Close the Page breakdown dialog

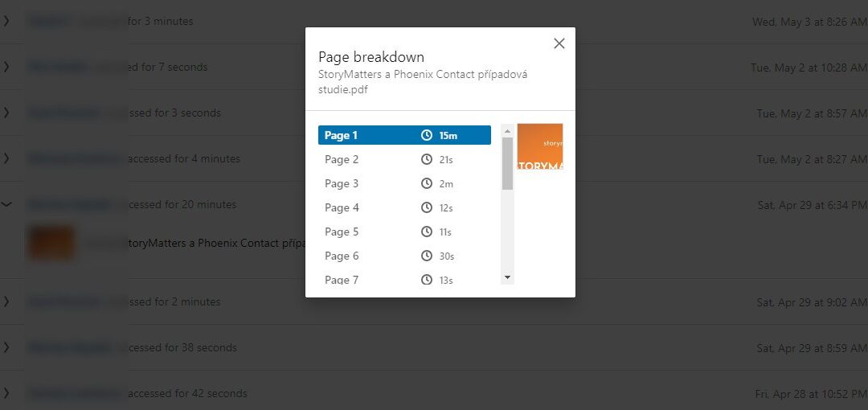pyautogui.click(x=559, y=43)
